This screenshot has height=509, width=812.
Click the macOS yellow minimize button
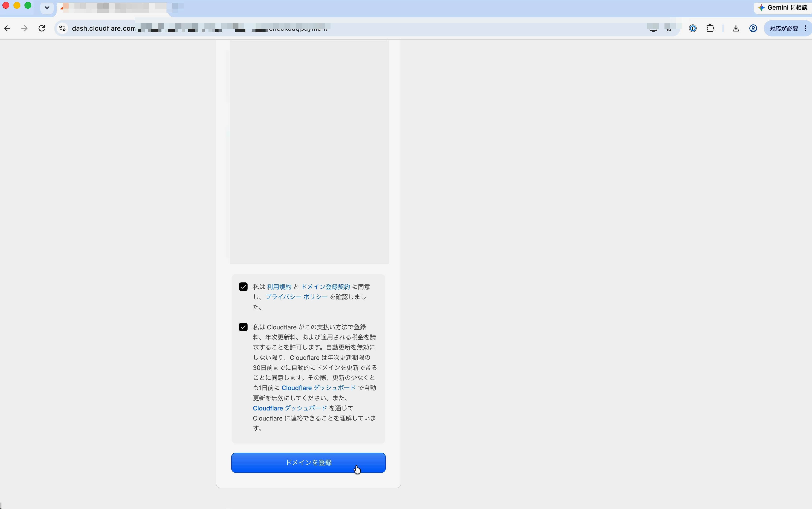[17, 5]
